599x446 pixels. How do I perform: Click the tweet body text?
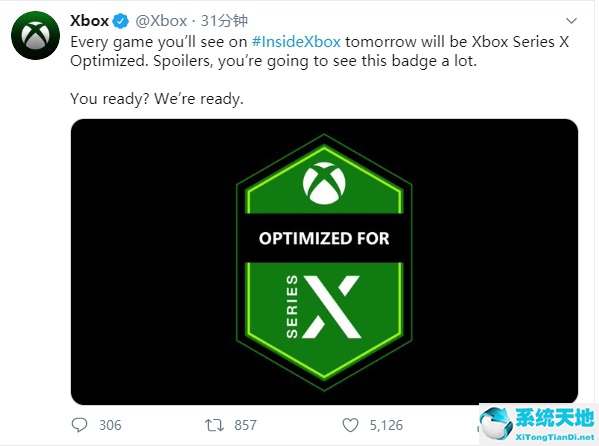click(x=319, y=70)
